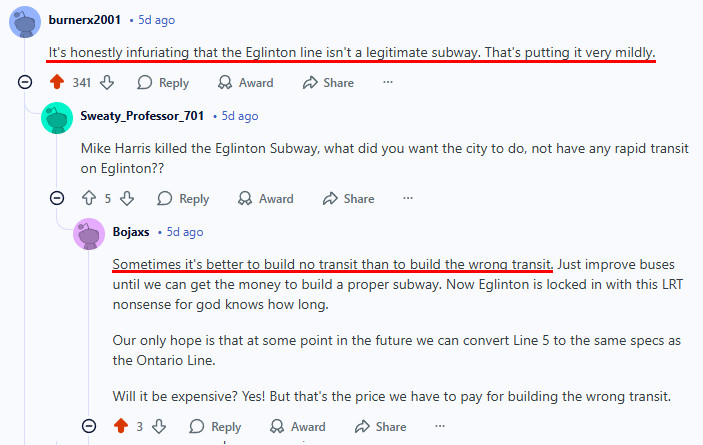
Task: Open more options on Sweaty_Professor_701's comment
Action: (x=407, y=199)
